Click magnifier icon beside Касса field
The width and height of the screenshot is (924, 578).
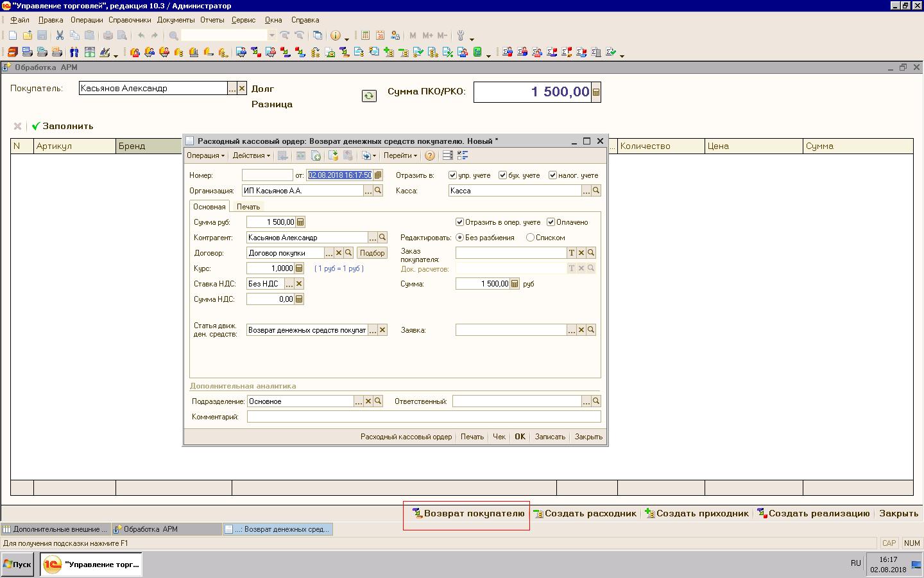[x=596, y=191]
